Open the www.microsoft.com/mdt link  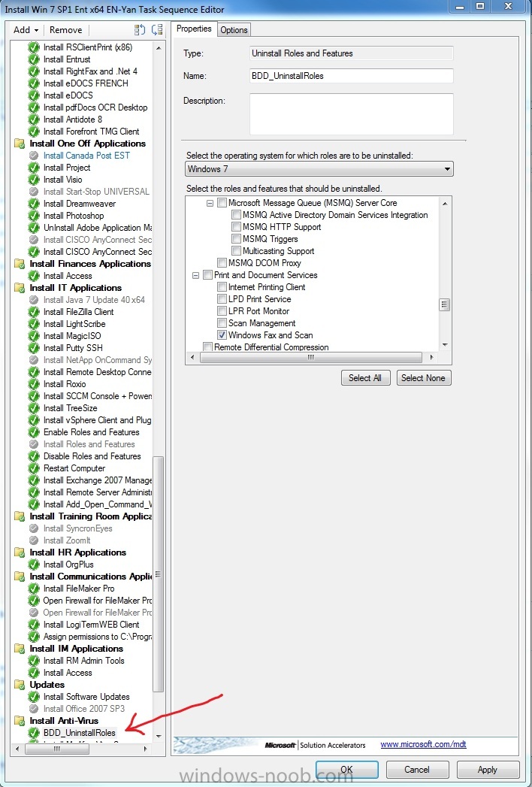(x=423, y=744)
